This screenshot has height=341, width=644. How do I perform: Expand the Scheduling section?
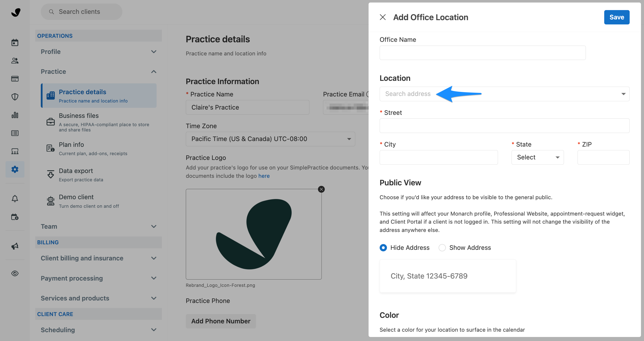tap(98, 330)
